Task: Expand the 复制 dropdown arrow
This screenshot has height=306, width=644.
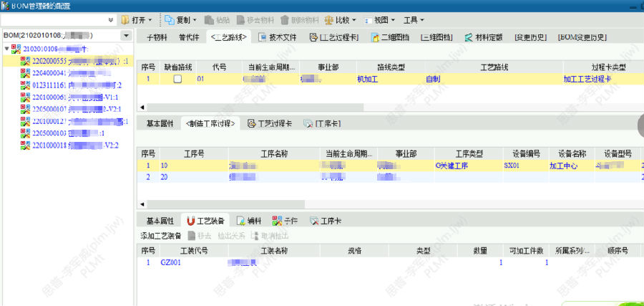Action: click(x=195, y=20)
